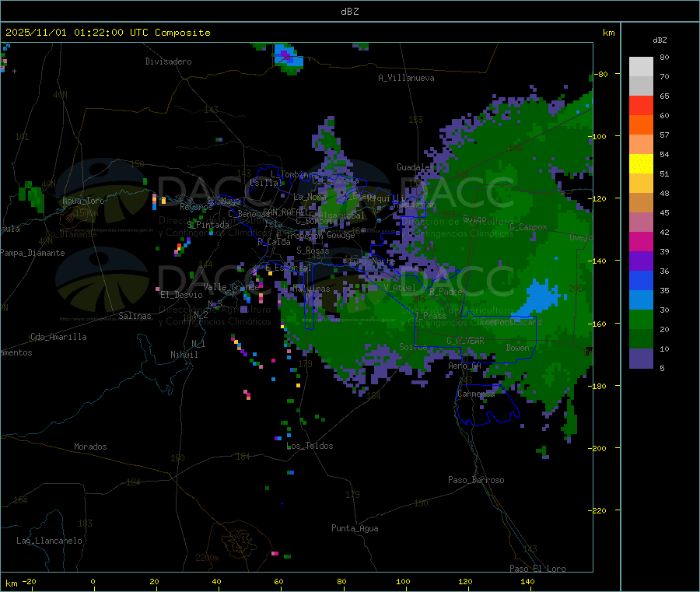Click the Bowen map label

518,348
